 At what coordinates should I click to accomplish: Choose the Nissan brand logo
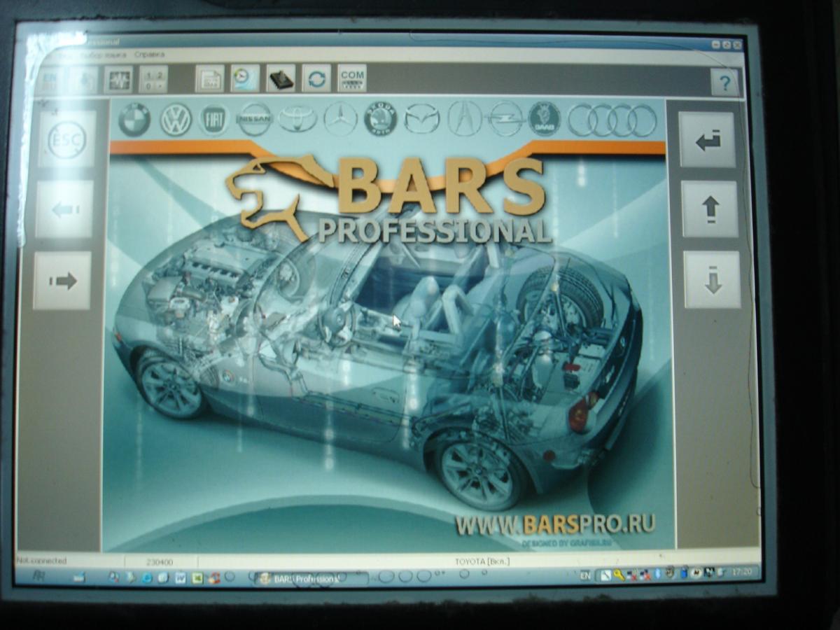click(x=254, y=120)
